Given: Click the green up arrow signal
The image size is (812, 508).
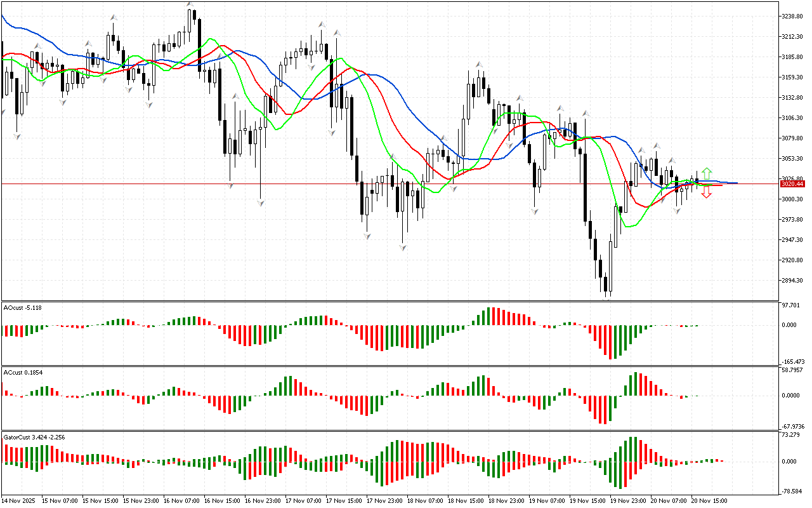Looking at the screenshot, I should tap(706, 173).
